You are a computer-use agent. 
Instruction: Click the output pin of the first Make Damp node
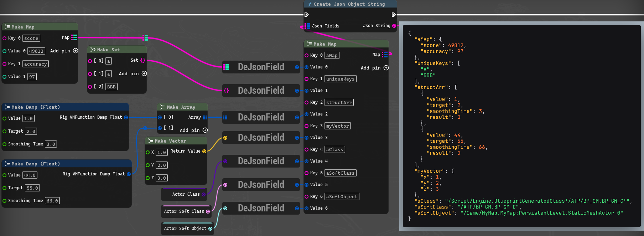point(126,117)
